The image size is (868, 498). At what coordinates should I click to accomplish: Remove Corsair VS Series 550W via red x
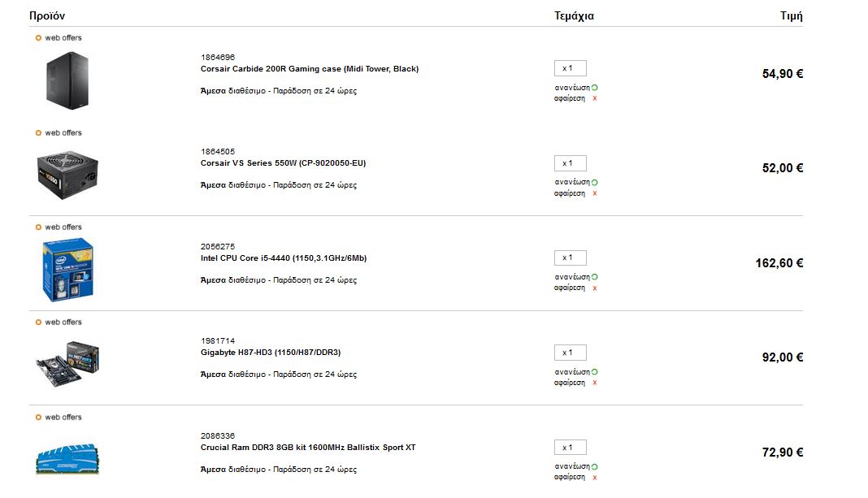tap(595, 193)
